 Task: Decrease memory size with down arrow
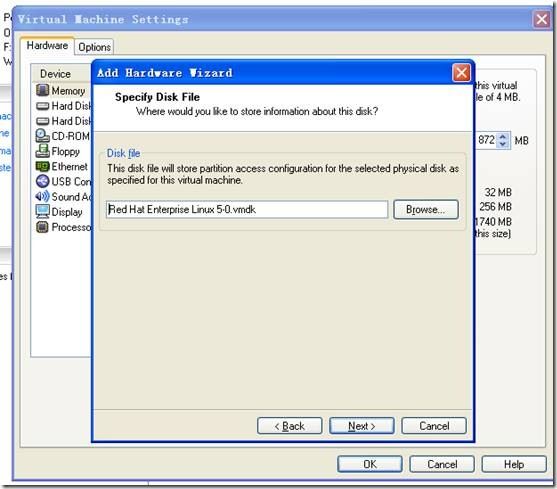(503, 144)
